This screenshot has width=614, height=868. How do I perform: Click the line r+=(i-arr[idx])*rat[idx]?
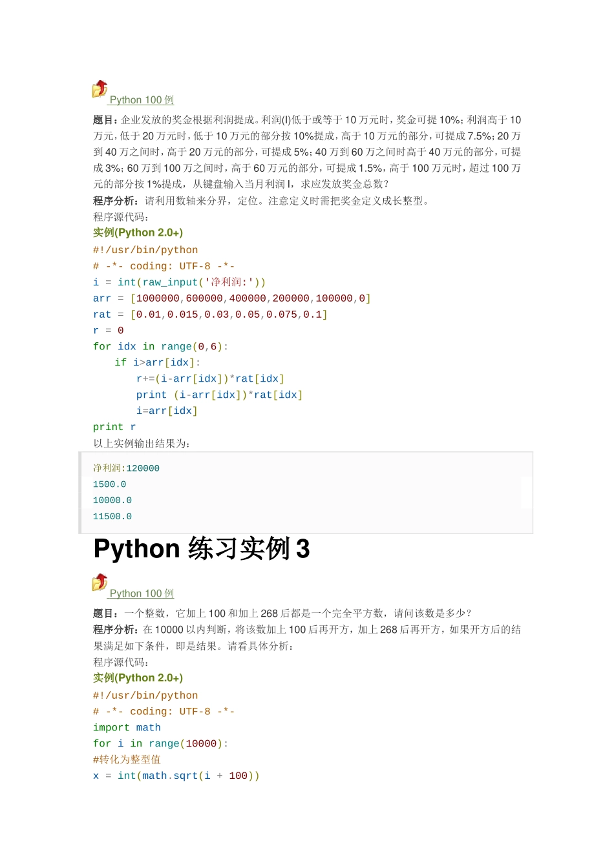210,379
